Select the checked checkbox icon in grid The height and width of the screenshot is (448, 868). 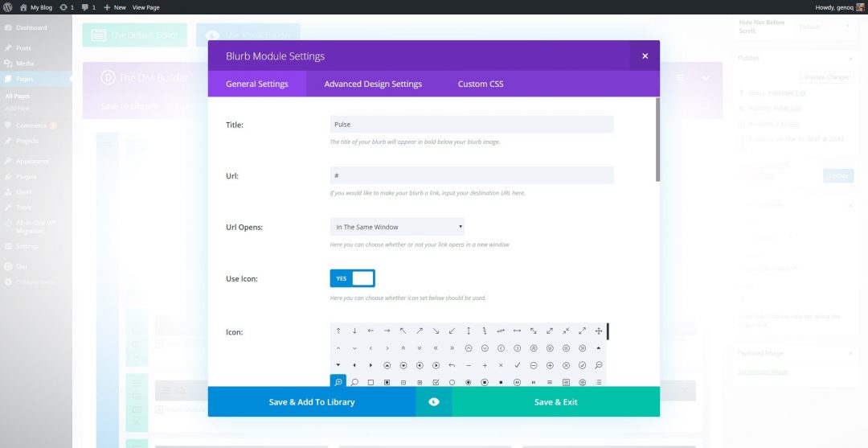436,382
